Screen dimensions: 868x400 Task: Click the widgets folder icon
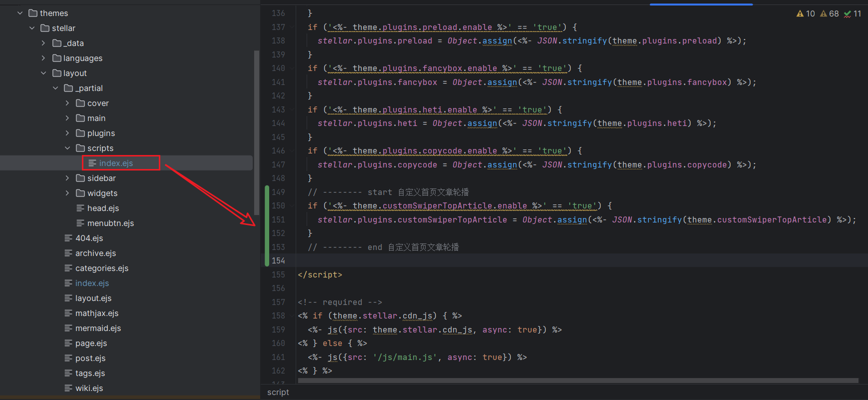[80, 193]
